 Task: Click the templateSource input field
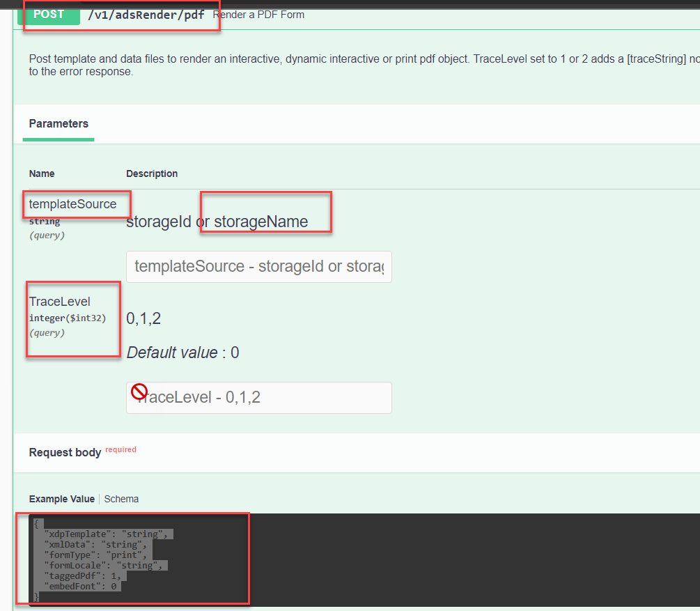(x=259, y=267)
